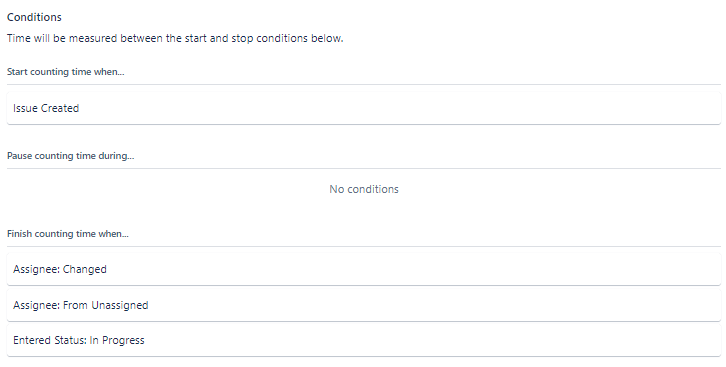Select the Issue Created start condition
Image resolution: width=726 pixels, height=367 pixels.
[363, 108]
